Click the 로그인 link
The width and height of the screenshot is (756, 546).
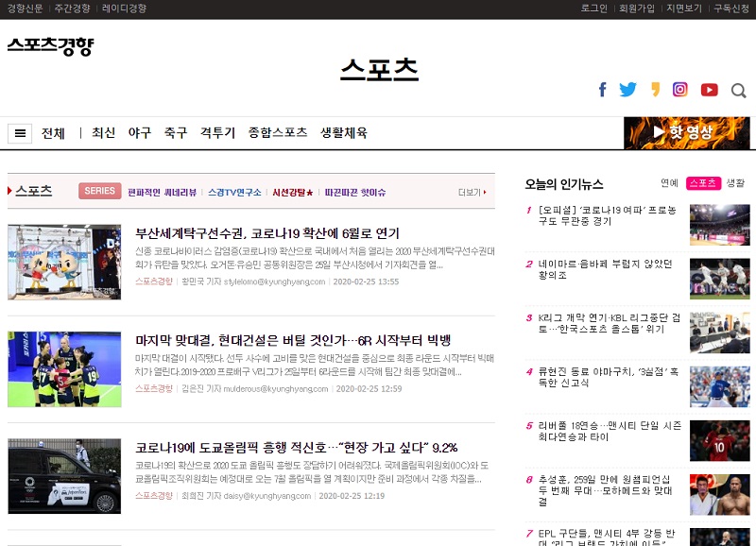pyautogui.click(x=593, y=9)
